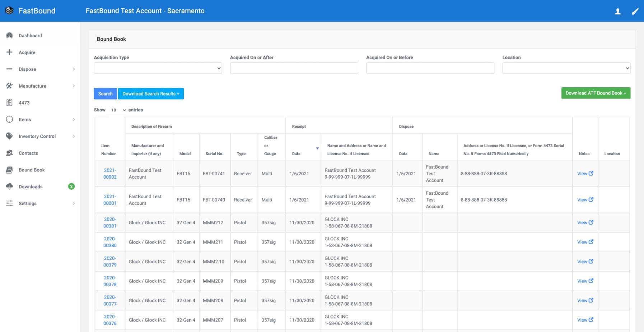Click the 4473 clipboard icon
The height and width of the screenshot is (332, 644).
click(x=9, y=103)
